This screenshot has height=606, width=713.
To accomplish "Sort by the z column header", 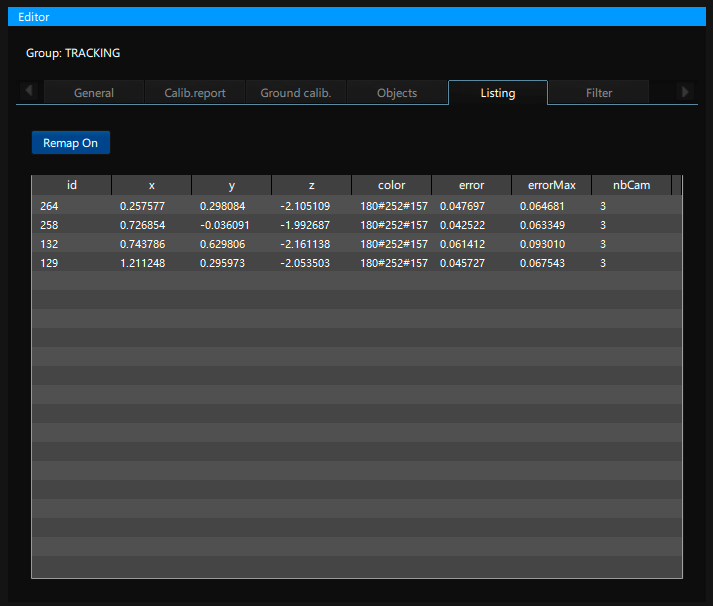I will pyautogui.click(x=311, y=185).
